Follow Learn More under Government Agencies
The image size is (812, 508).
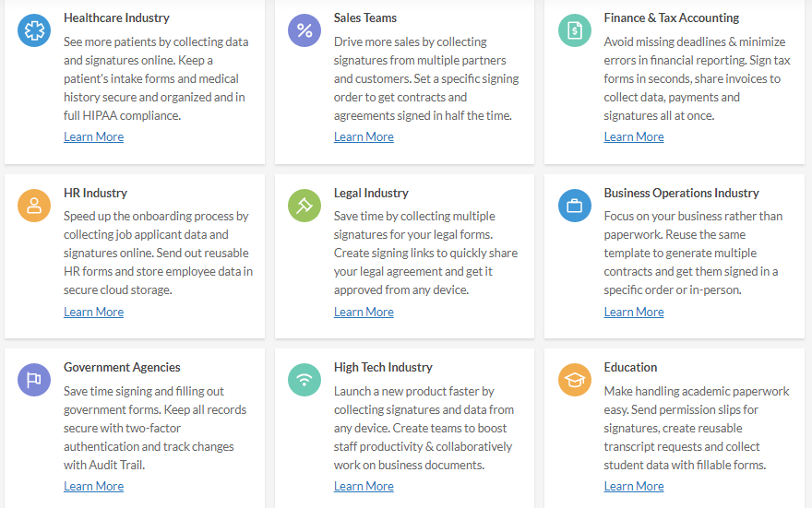[94, 486]
